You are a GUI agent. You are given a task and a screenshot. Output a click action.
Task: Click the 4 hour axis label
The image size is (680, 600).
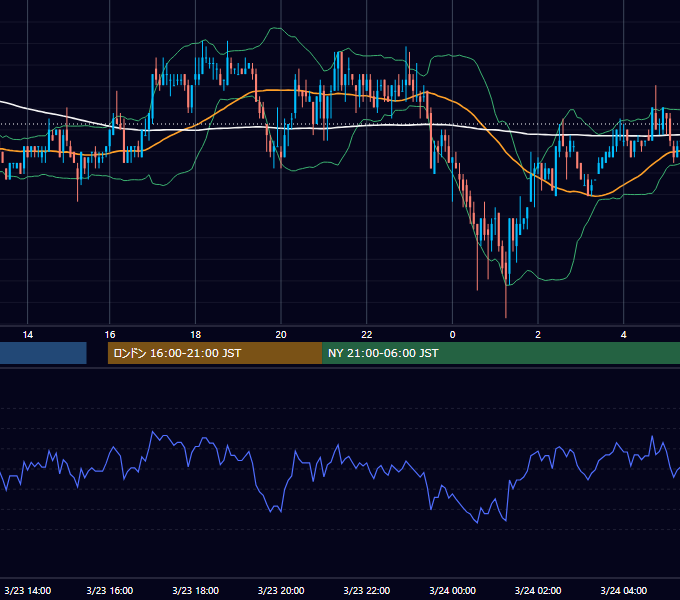pos(624,335)
